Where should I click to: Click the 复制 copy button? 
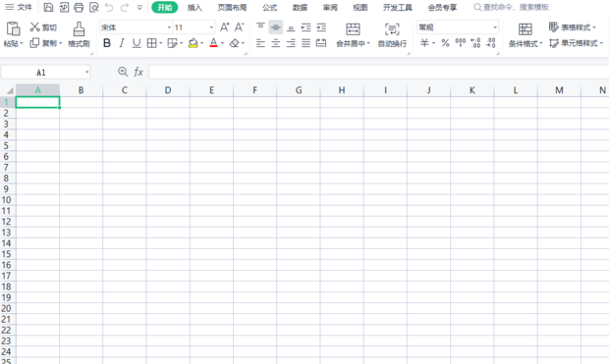click(x=46, y=43)
